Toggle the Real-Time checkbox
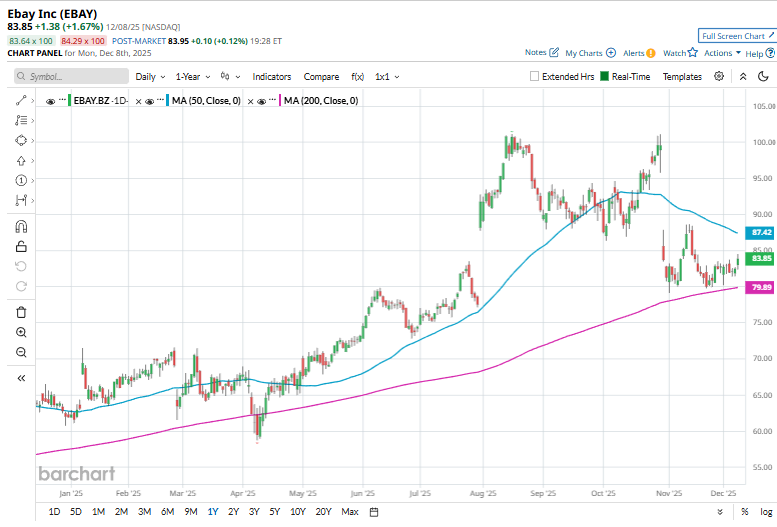Screen dimensions: 777x527 coord(605,76)
